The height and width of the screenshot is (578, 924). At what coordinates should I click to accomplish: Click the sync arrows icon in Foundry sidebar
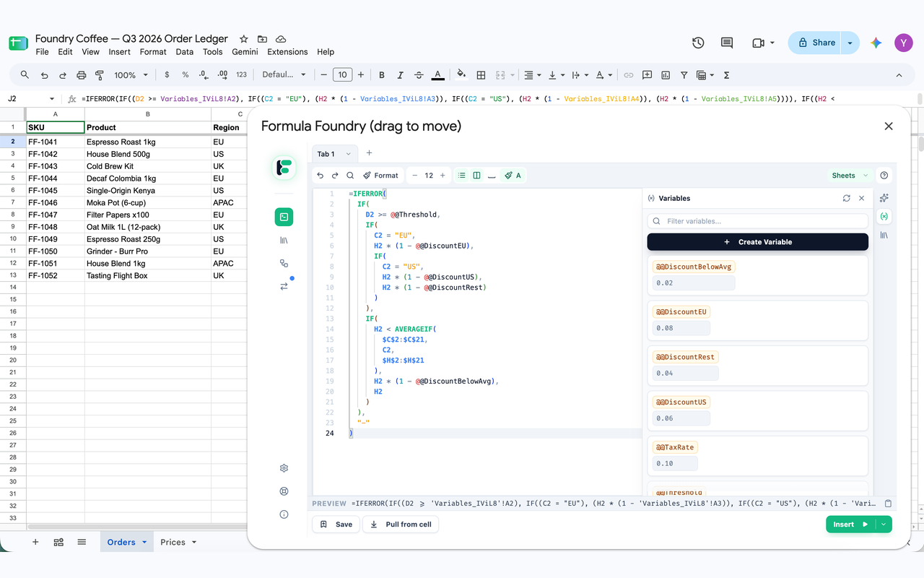pos(284,286)
